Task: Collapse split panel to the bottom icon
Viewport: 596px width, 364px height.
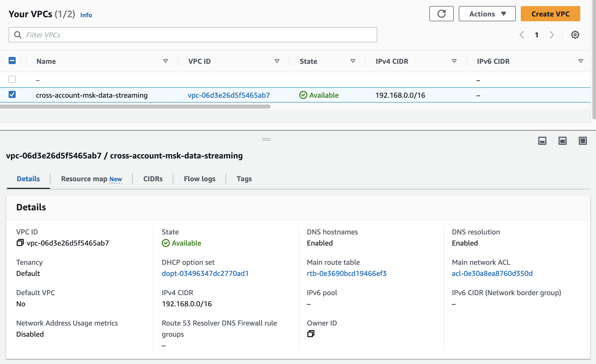Action: (x=542, y=141)
